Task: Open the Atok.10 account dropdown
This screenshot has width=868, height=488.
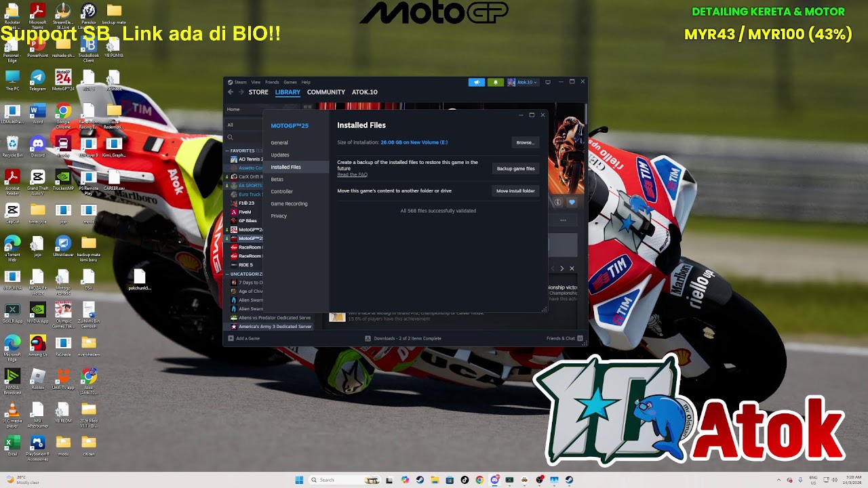Action: [523, 82]
